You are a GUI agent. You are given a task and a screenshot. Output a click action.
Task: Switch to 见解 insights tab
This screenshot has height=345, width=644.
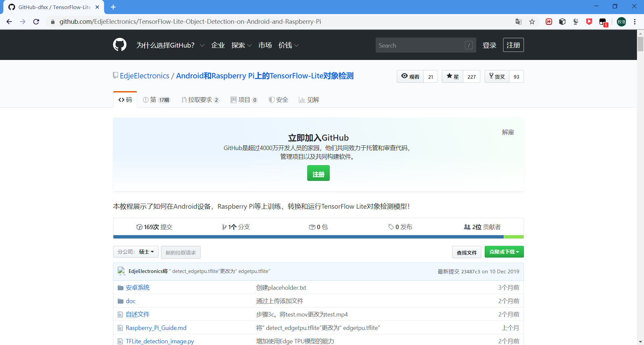point(309,100)
